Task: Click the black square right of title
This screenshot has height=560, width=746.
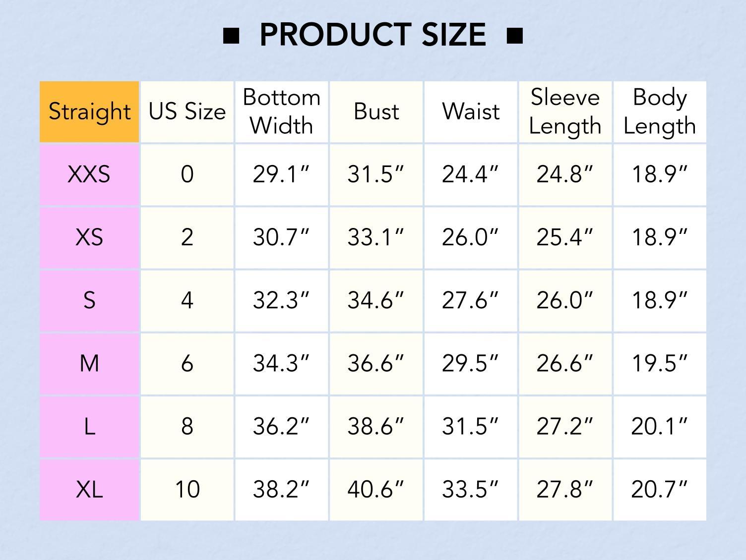Action: point(515,36)
